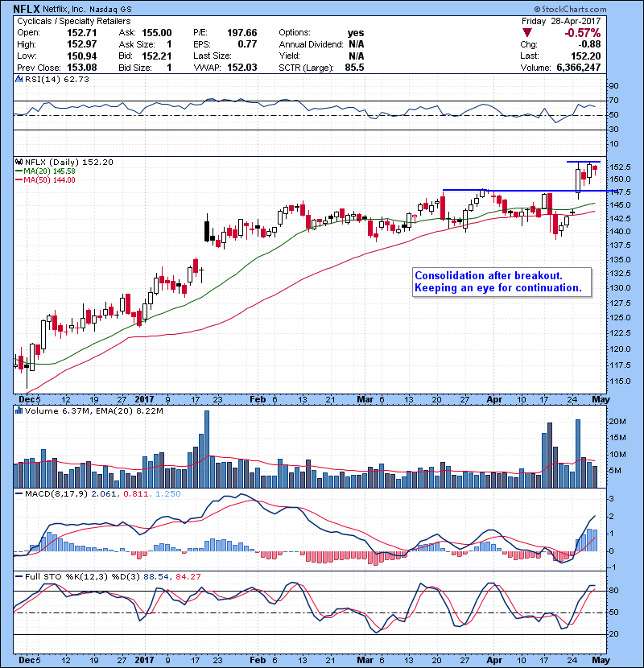Click the Last value 152.20 in header
The width and height of the screenshot is (644, 668).
(x=586, y=56)
